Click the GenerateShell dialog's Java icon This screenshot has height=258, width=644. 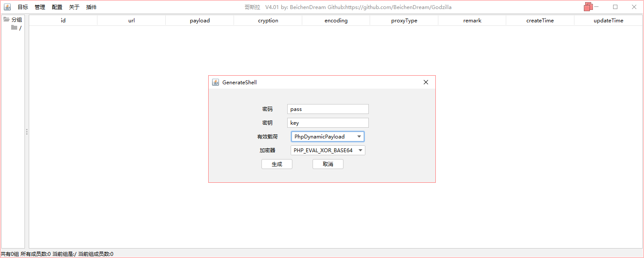click(x=216, y=82)
